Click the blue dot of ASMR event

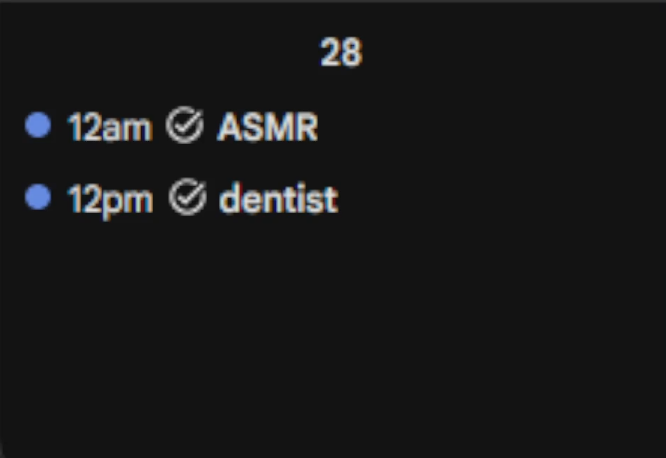tap(38, 126)
